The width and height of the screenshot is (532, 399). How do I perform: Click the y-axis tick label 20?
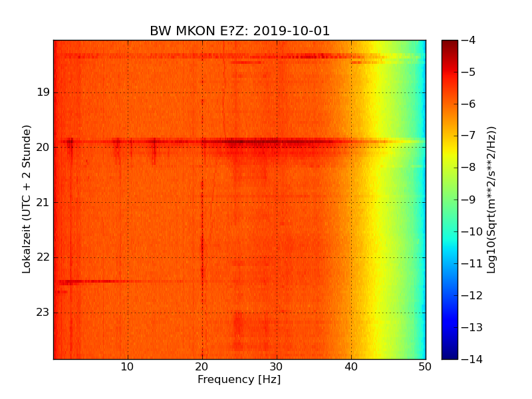point(43,147)
